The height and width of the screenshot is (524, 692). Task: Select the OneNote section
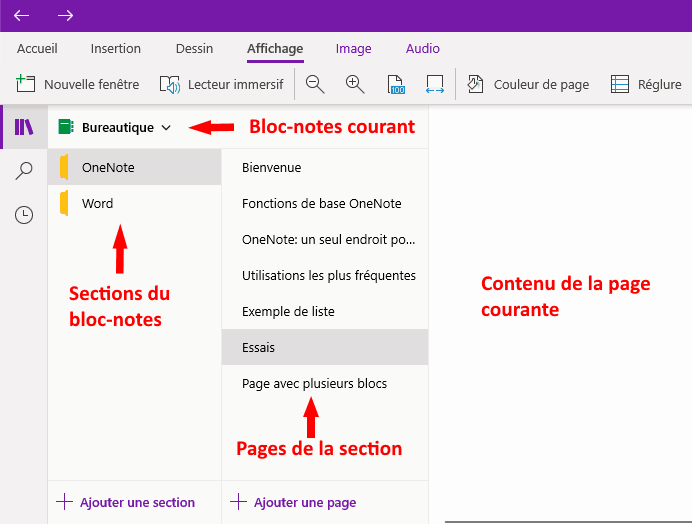coord(135,167)
